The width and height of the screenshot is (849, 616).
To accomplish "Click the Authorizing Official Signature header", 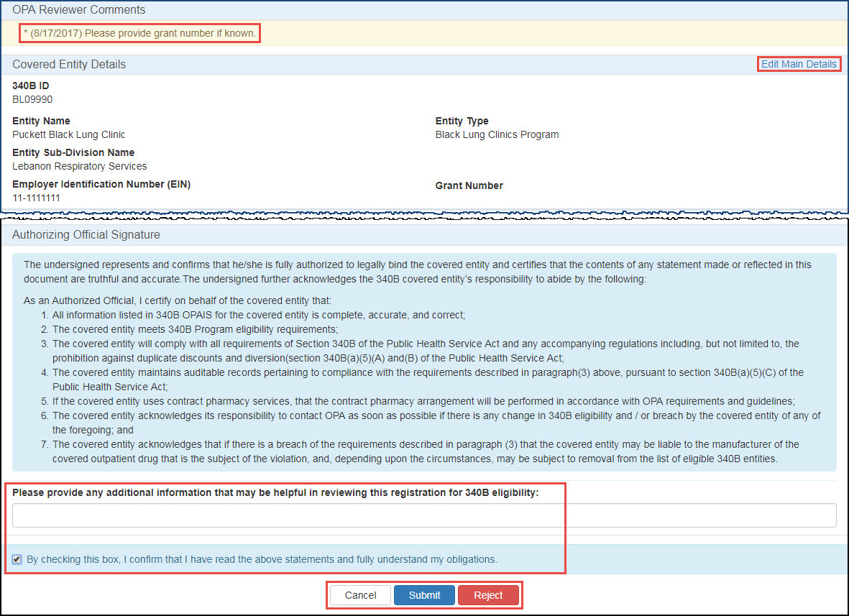I will click(x=86, y=234).
